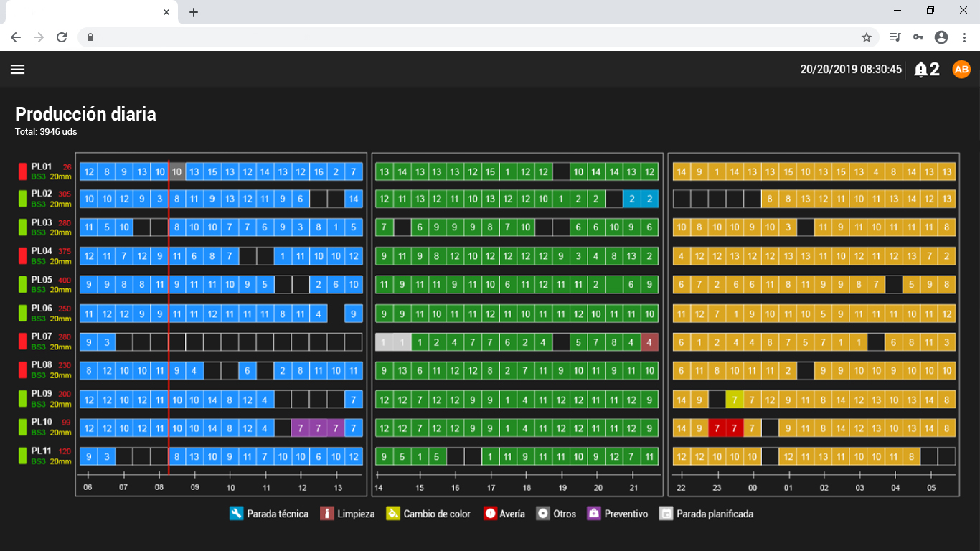Click the Avería red legend icon
This screenshot has height=551, width=980.
click(x=491, y=514)
